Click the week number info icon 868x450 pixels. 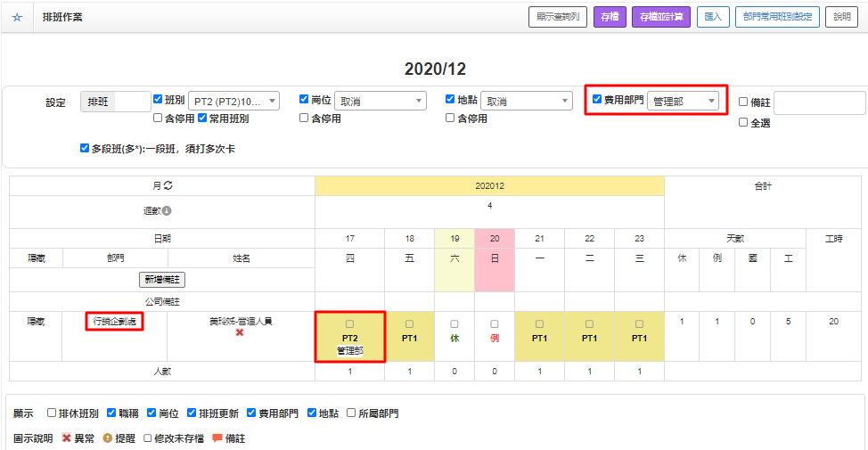(x=167, y=211)
